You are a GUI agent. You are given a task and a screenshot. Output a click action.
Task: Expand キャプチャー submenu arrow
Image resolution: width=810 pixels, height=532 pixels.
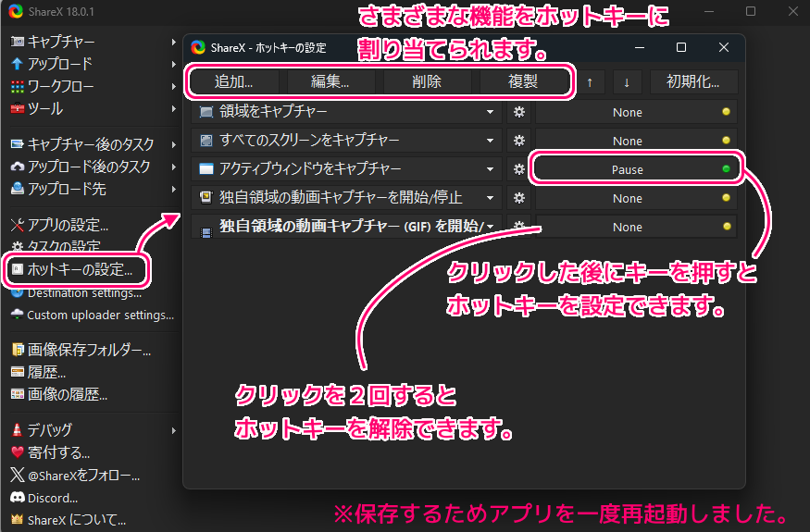coord(174,42)
